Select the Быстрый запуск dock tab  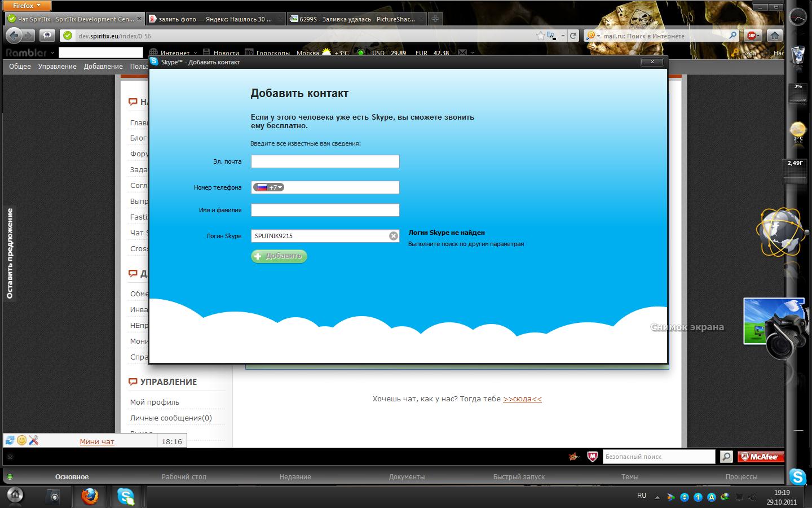519,476
